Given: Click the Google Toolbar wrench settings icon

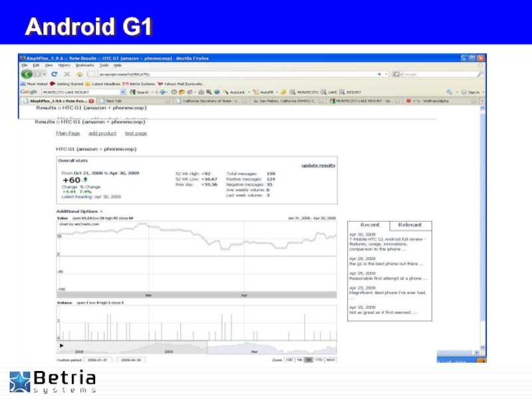Looking at the screenshot, I should coord(450,92).
